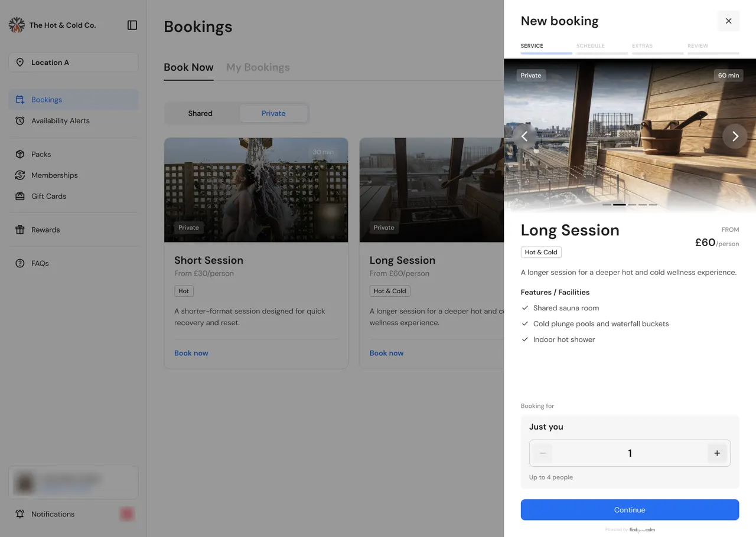Viewport: 756px width, 537px height.
Task: Close the New booking panel
Action: tap(728, 21)
